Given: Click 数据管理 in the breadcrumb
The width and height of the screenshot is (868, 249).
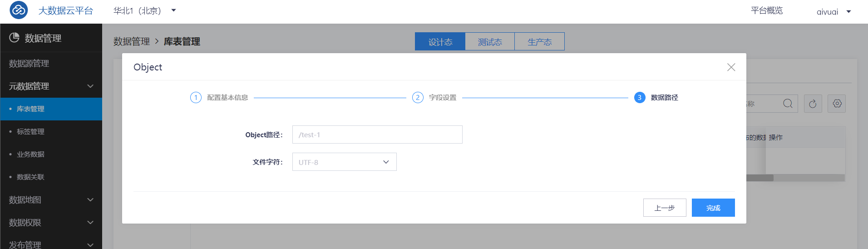Looking at the screenshot, I should click(132, 41).
